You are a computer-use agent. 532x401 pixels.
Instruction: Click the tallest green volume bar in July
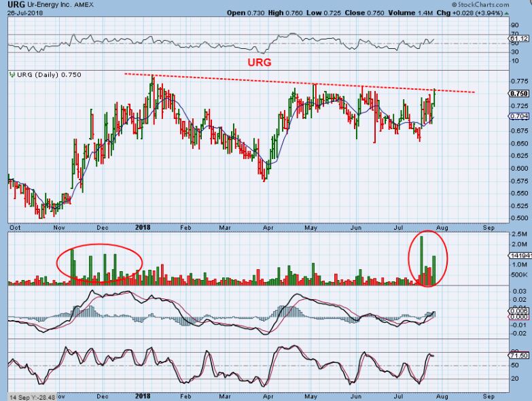pos(421,260)
